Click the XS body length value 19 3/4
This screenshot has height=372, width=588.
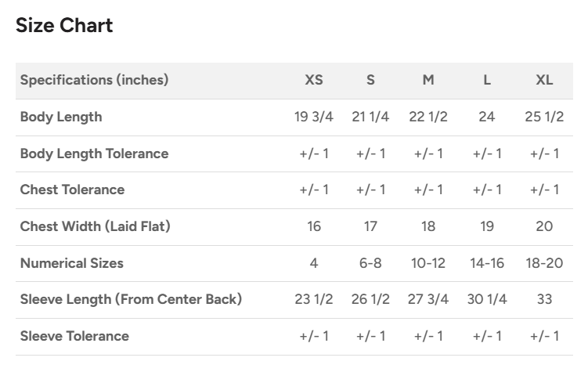(313, 117)
